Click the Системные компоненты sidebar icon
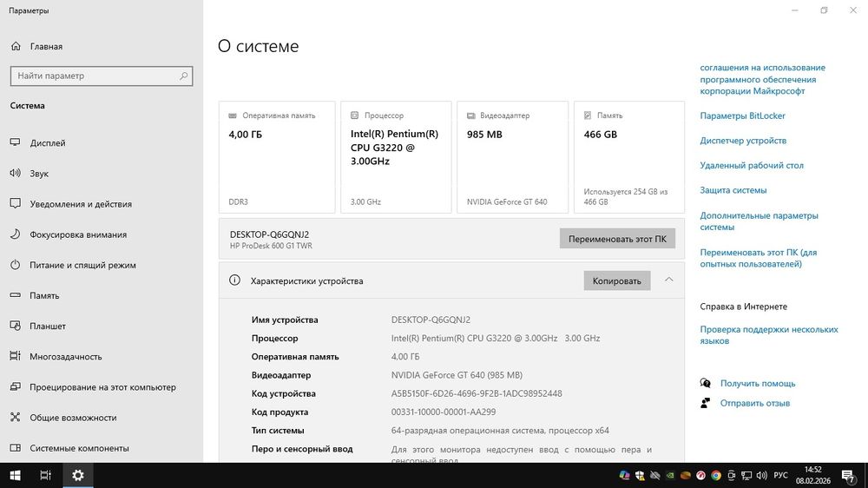The image size is (868, 488). [16, 447]
